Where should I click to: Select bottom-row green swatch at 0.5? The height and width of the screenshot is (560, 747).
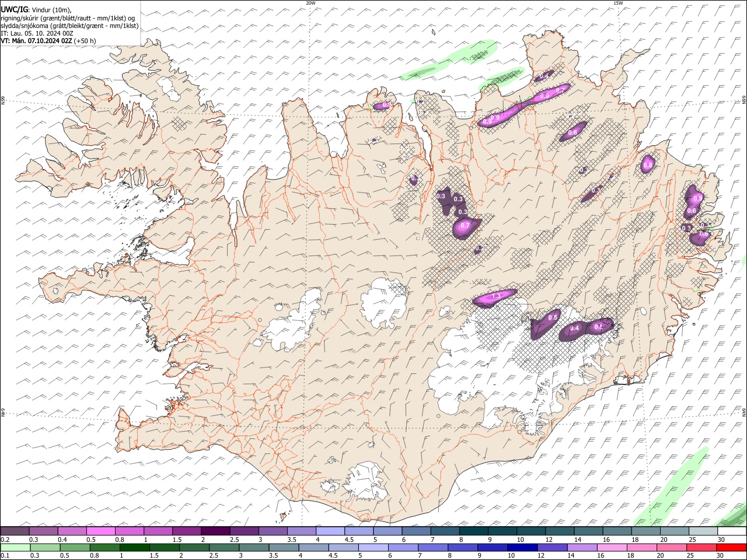[75, 547]
